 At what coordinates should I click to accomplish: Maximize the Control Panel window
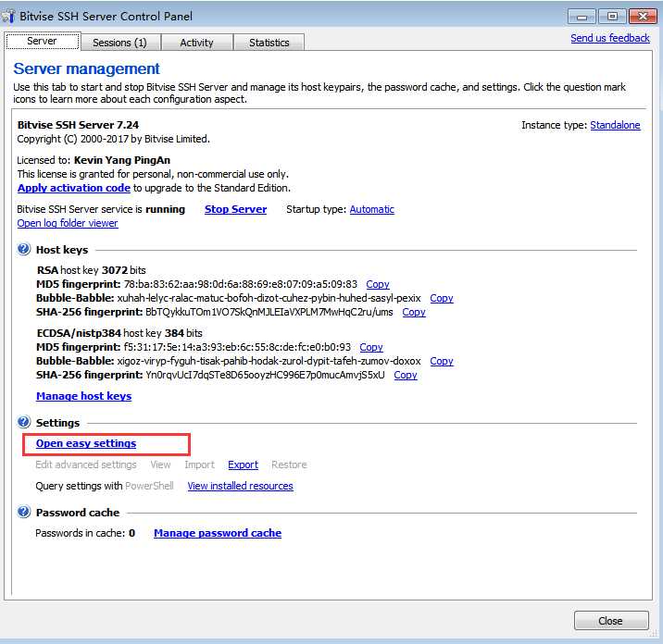[612, 17]
